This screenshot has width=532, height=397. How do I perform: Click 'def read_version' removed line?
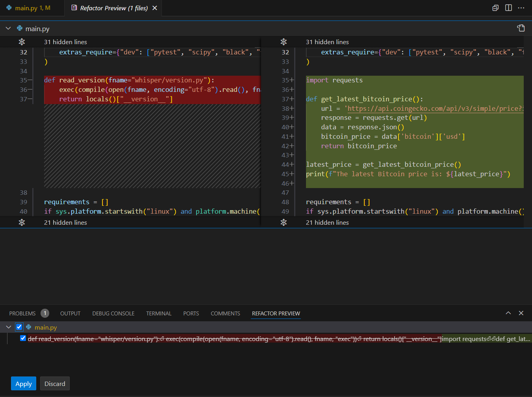click(129, 80)
